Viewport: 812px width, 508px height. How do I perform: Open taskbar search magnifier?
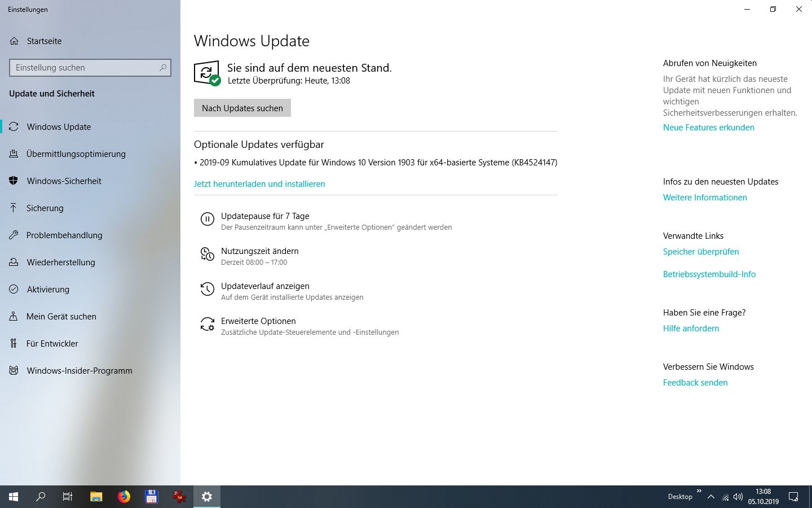point(41,497)
